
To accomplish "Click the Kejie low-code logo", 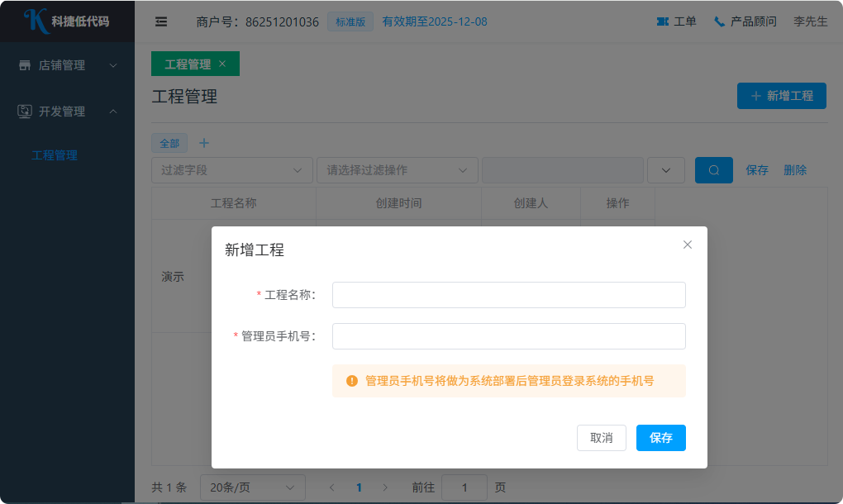I will coord(66,21).
